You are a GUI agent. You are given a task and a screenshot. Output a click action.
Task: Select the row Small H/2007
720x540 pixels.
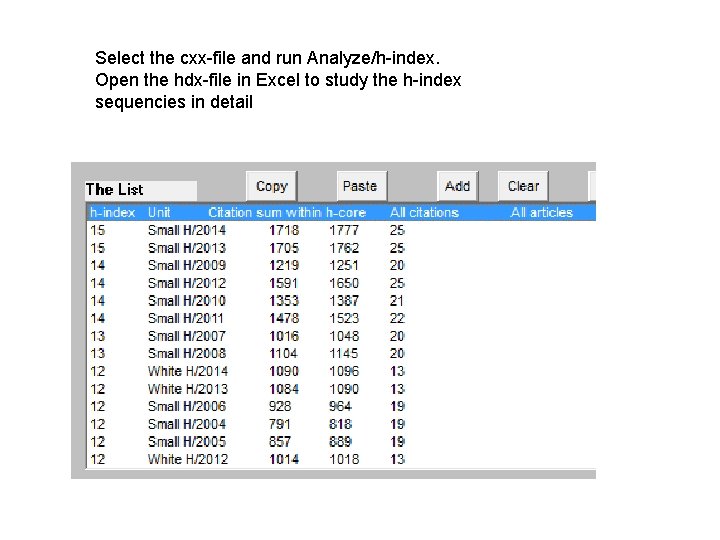341,336
